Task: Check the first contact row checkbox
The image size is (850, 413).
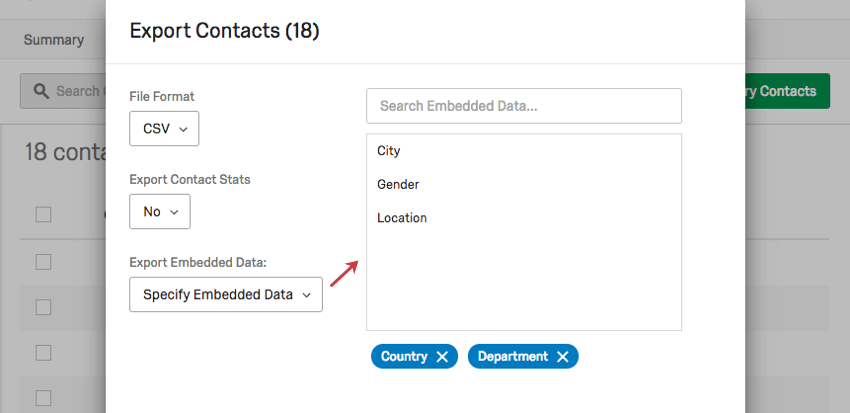Action: [43, 262]
